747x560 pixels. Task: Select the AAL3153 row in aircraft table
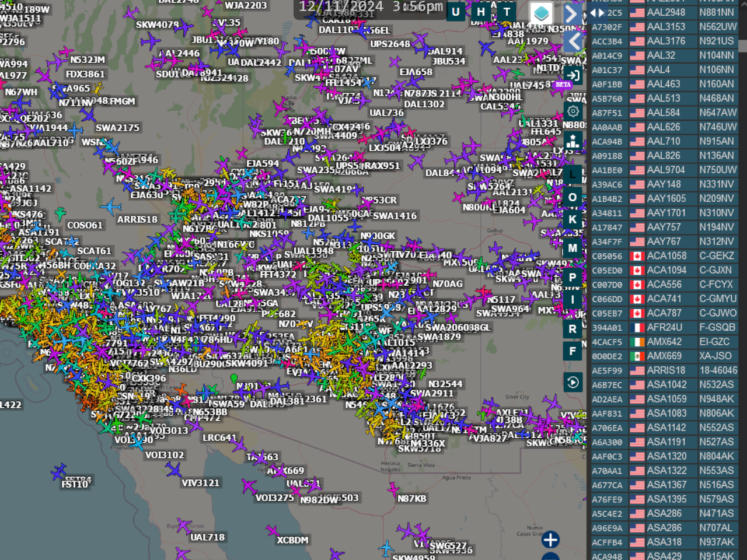click(664, 27)
